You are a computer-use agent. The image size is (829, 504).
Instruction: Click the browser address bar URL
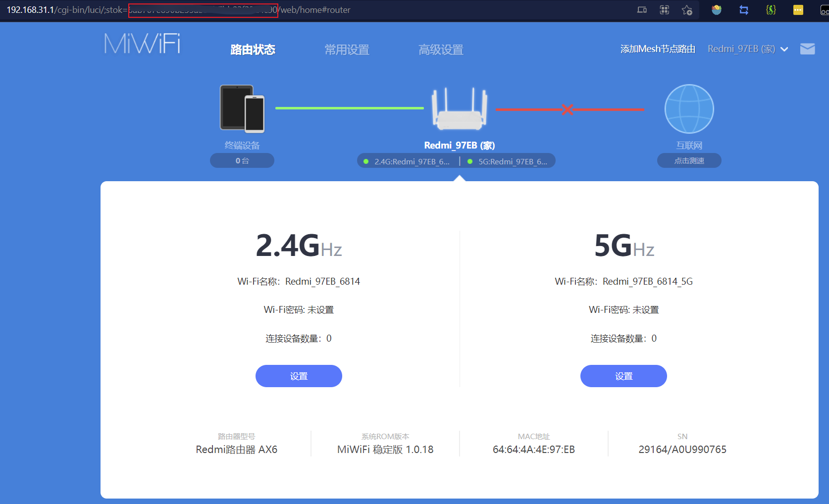coord(178,10)
